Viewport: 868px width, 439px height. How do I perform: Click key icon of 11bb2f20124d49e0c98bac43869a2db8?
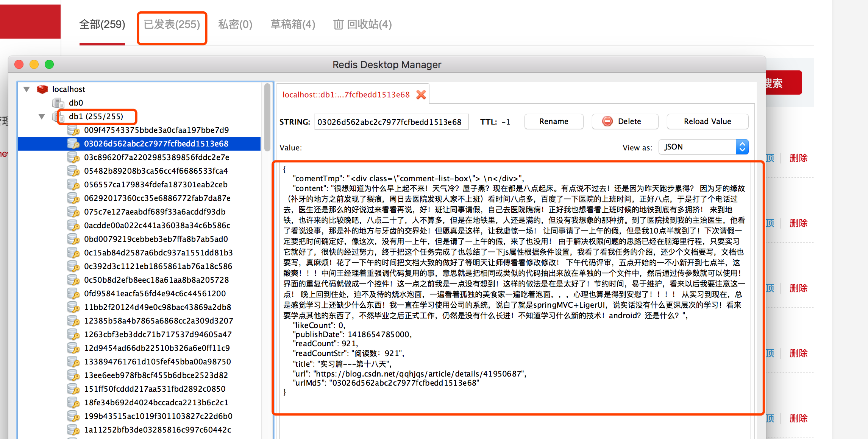point(73,307)
